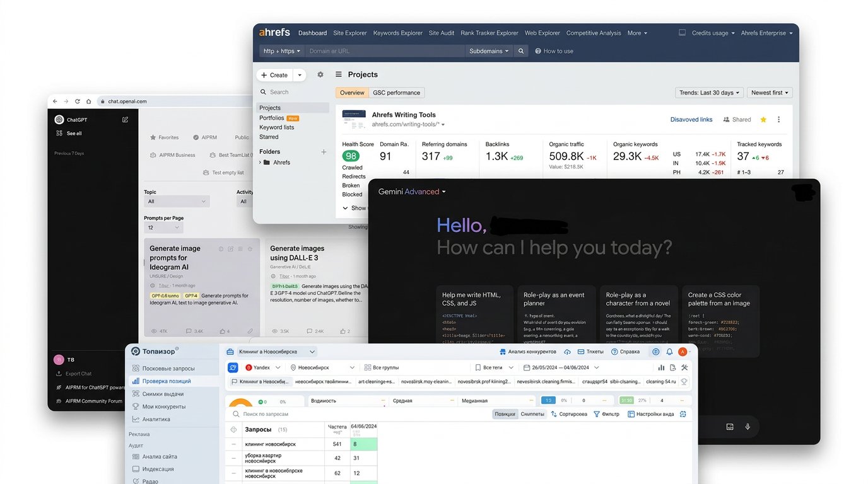Open the Ahrefs Projects settings gear
The image size is (868, 484).
tap(320, 74)
